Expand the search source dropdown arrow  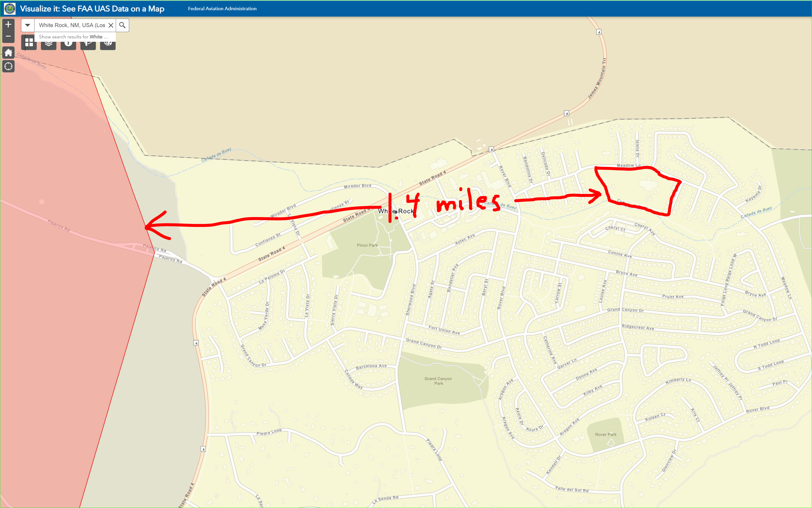(x=28, y=25)
